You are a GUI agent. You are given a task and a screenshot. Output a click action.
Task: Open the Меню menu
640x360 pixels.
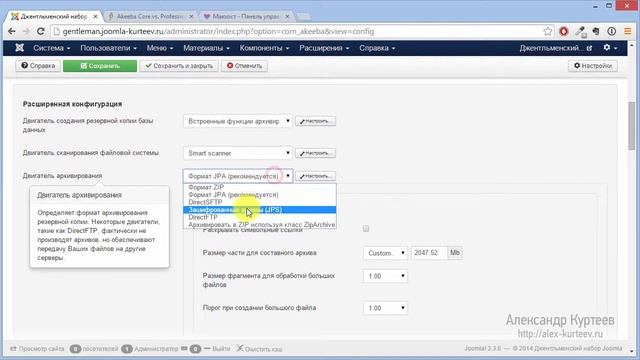pyautogui.click(x=160, y=48)
